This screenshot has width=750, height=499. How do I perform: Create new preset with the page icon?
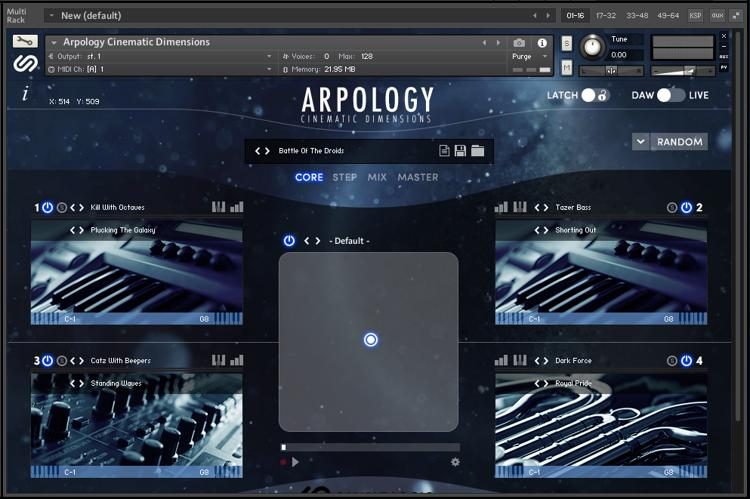point(444,151)
